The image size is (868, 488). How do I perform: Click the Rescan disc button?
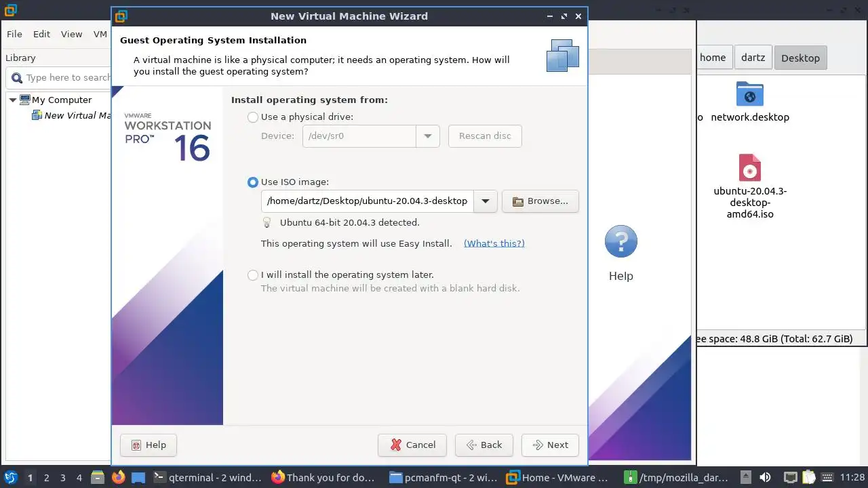(485, 136)
